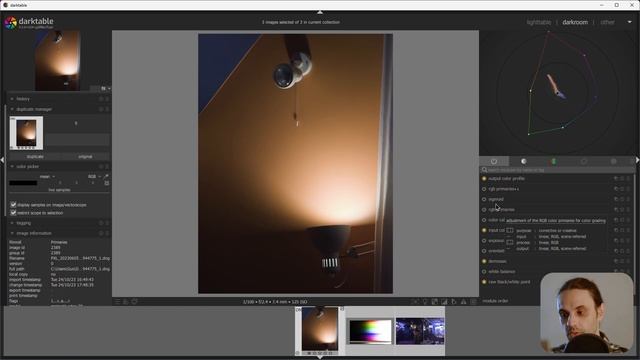
Task: Toggle focus peaking icon in bottom toolbar
Action: tap(415, 302)
